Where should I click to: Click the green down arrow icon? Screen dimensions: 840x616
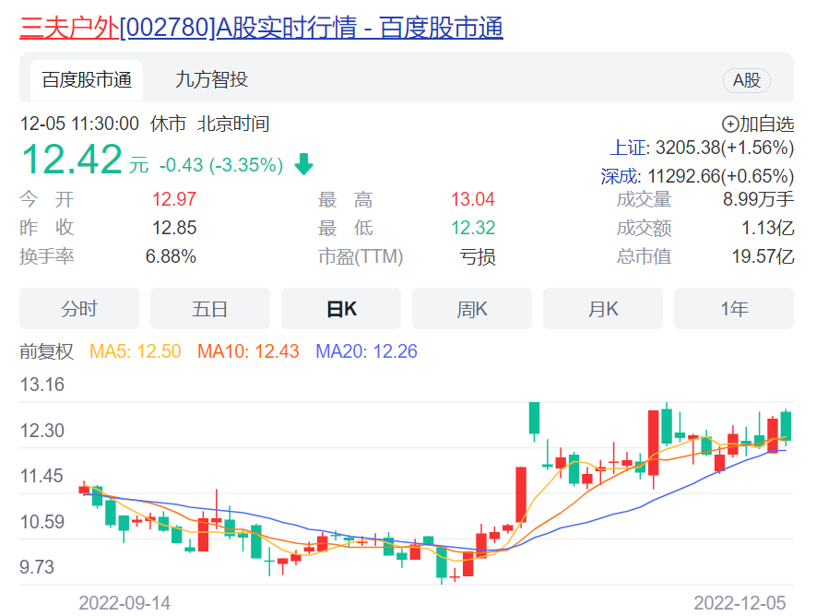click(x=303, y=165)
